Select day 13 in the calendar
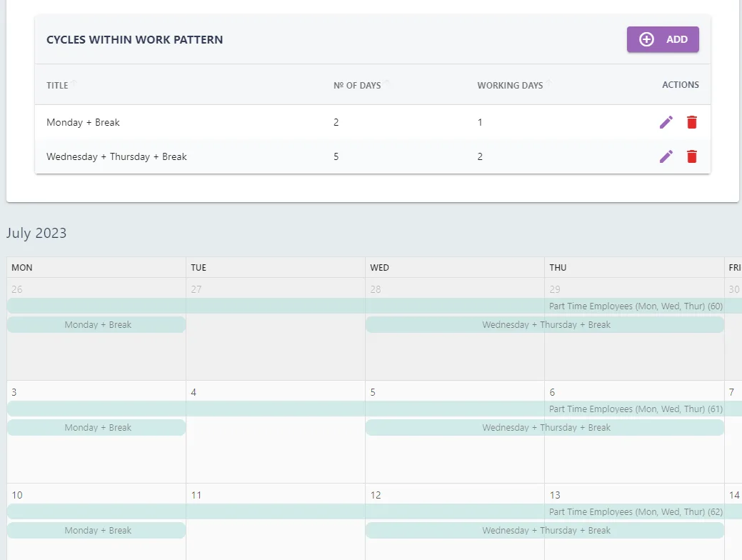742x560 pixels. pos(555,495)
